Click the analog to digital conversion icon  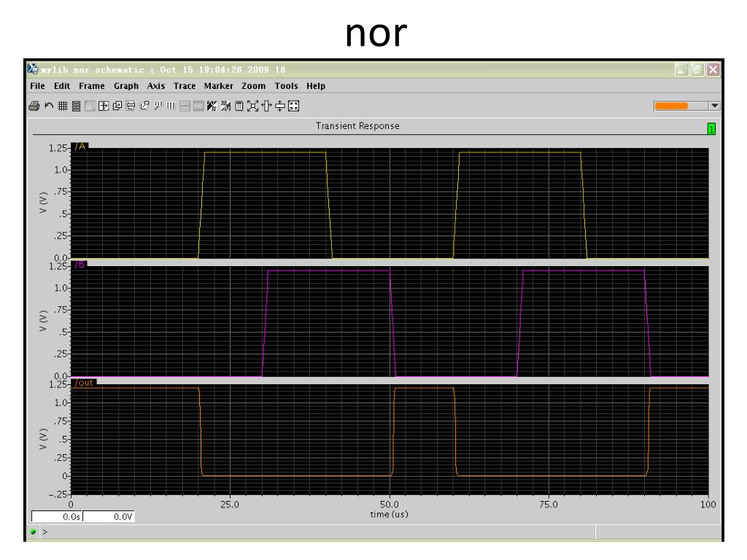point(212,106)
